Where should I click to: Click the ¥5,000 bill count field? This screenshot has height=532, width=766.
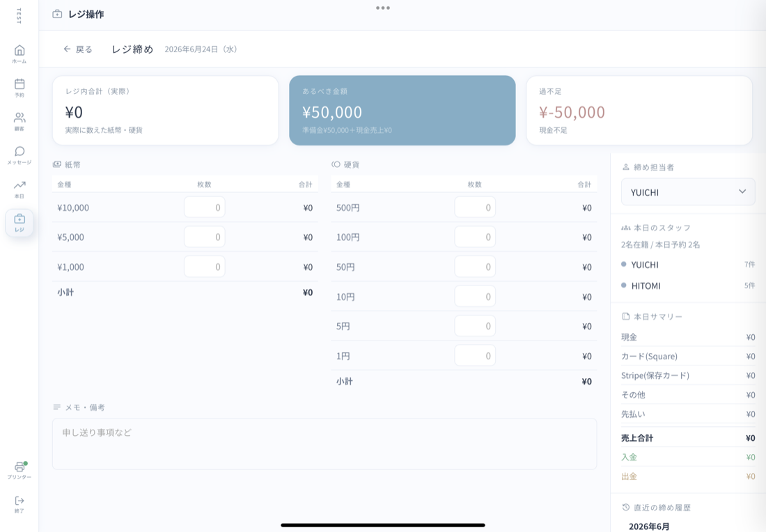point(204,237)
